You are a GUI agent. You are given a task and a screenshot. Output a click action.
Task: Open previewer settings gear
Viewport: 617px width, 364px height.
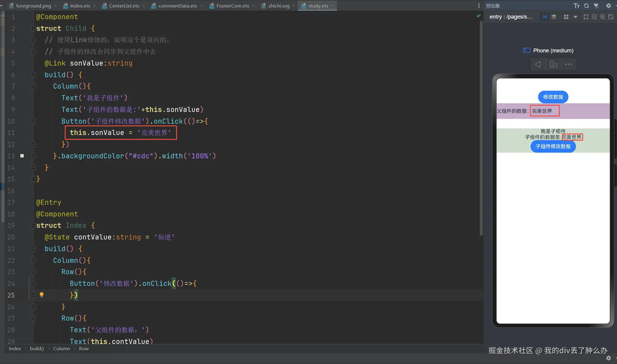(608, 6)
